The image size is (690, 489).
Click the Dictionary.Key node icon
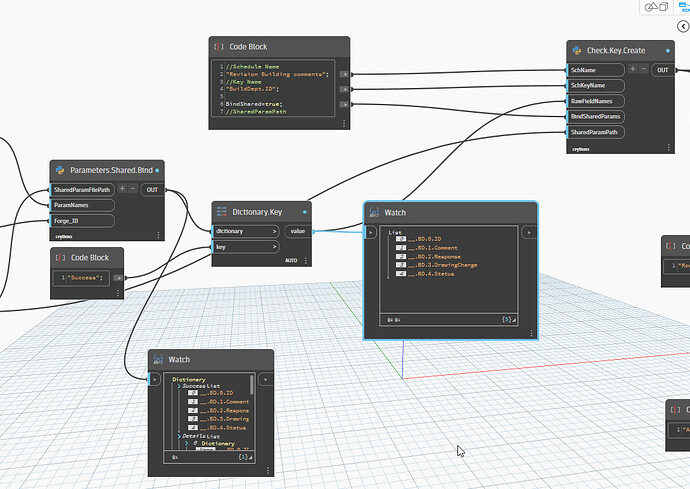pos(222,211)
